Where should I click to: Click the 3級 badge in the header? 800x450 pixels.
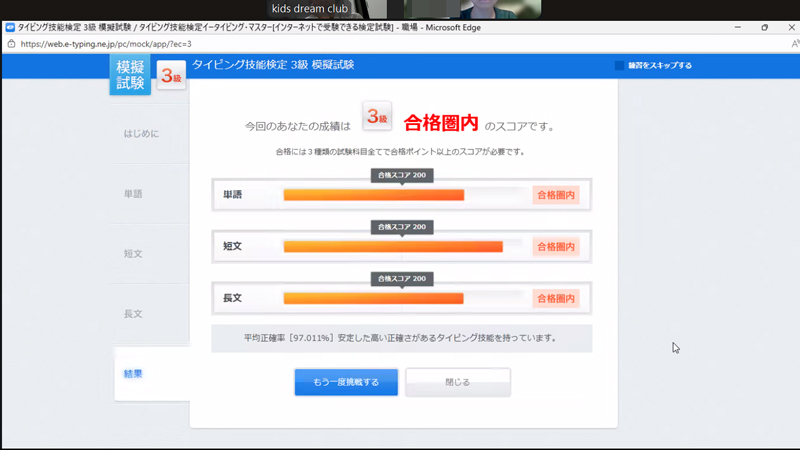pyautogui.click(x=171, y=76)
